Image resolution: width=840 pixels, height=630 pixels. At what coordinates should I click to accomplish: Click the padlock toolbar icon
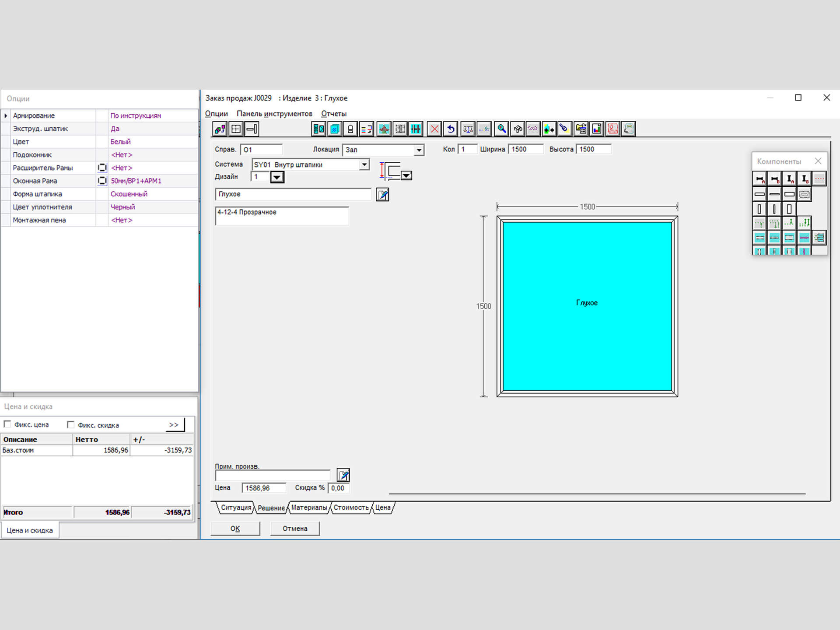[x=350, y=129]
